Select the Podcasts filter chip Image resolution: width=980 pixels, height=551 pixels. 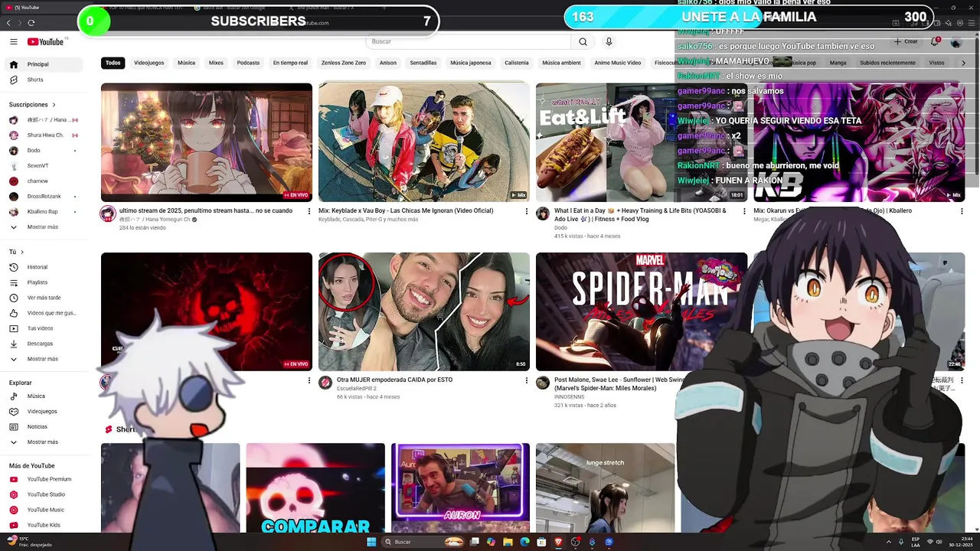(x=248, y=63)
